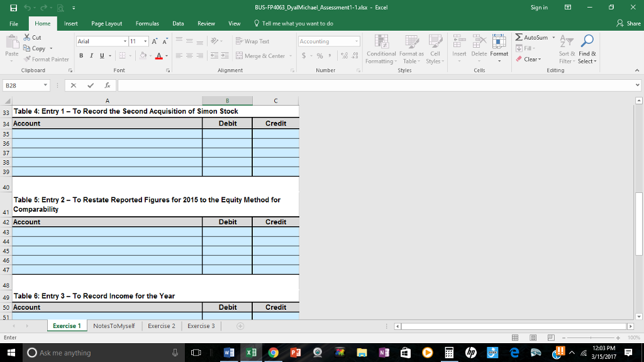This screenshot has width=644, height=362.
Task: Open the Arial font name dropdown
Action: pyautogui.click(x=126, y=40)
